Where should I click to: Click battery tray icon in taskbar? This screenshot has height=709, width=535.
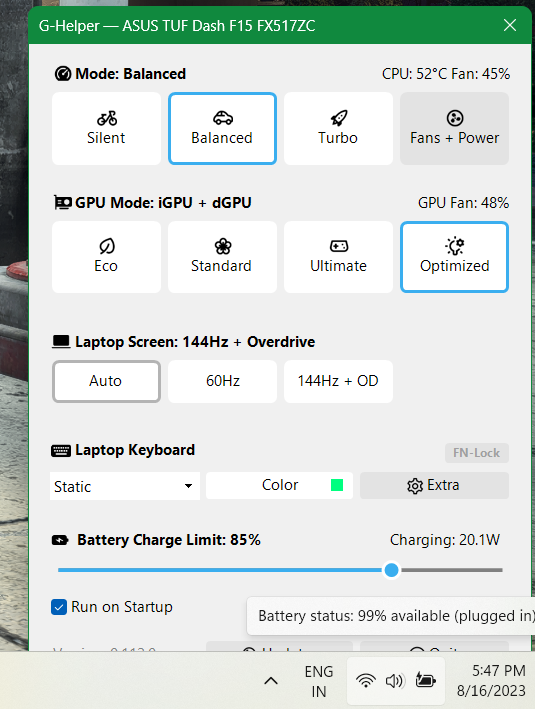coord(426,680)
